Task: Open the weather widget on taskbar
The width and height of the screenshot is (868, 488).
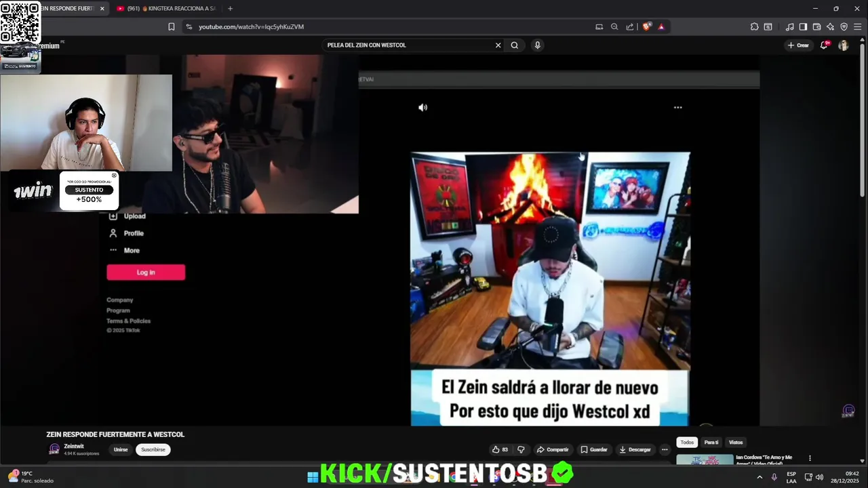Action: coord(31,477)
